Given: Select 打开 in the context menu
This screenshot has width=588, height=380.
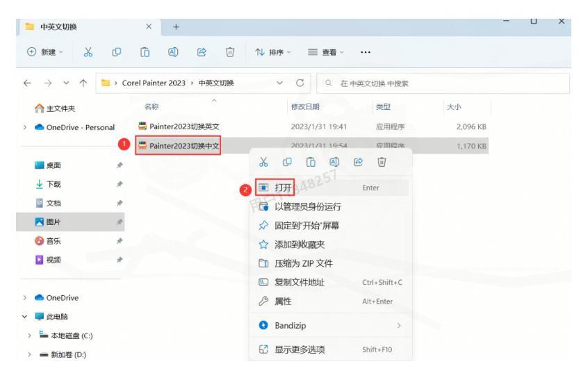Looking at the screenshot, I should coord(331,188).
